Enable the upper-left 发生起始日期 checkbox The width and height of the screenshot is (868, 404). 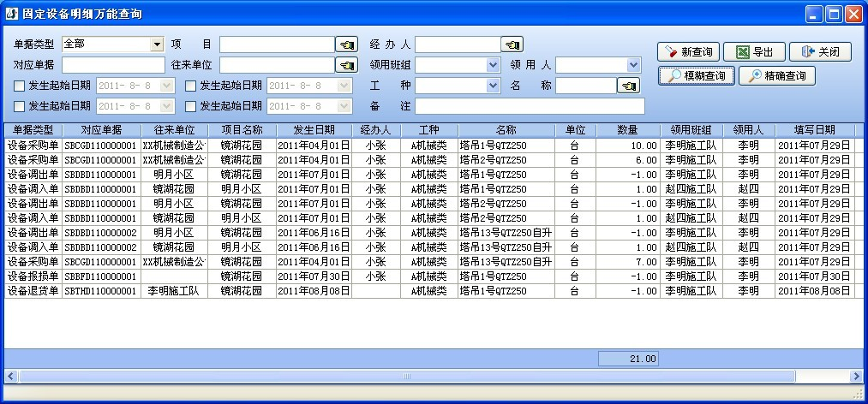[x=19, y=86]
